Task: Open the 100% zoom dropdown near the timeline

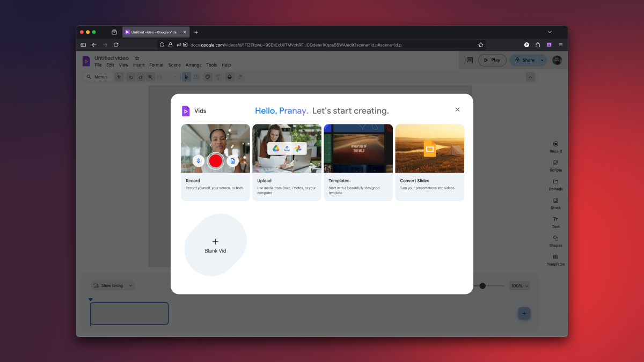Action: 519,285
